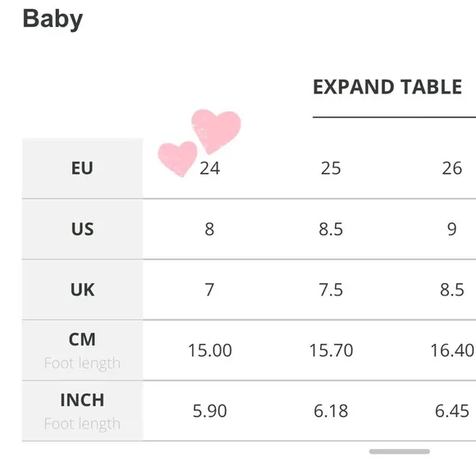This screenshot has height=476, width=476.
Task: Click the UK size 7.5 cell
Action: pyautogui.click(x=331, y=290)
